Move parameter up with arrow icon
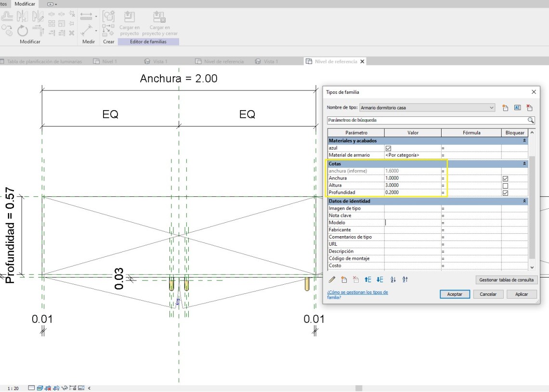The height and width of the screenshot is (392, 549). click(368, 279)
